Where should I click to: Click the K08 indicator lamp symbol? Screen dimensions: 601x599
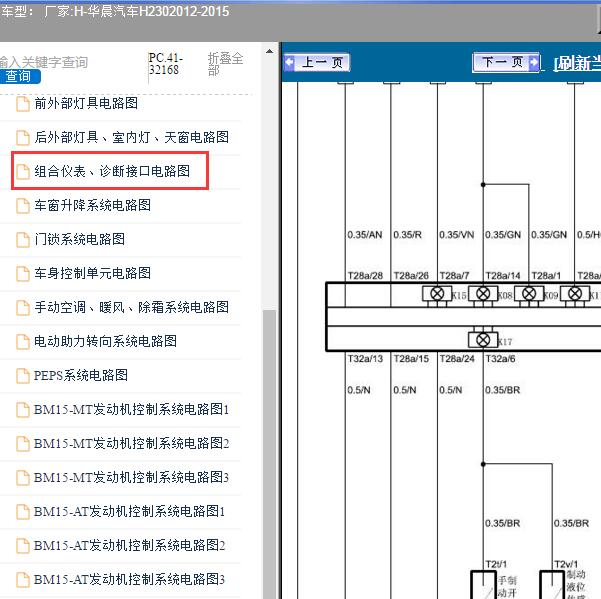(483, 294)
